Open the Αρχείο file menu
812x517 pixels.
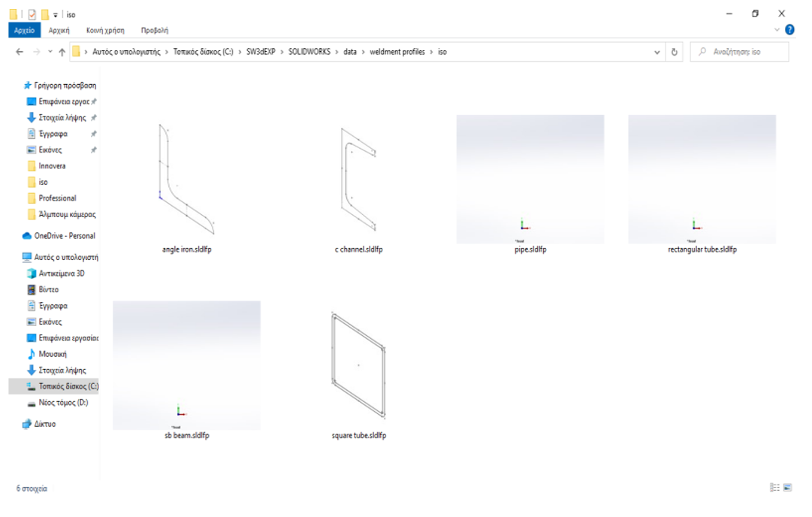coord(24,31)
